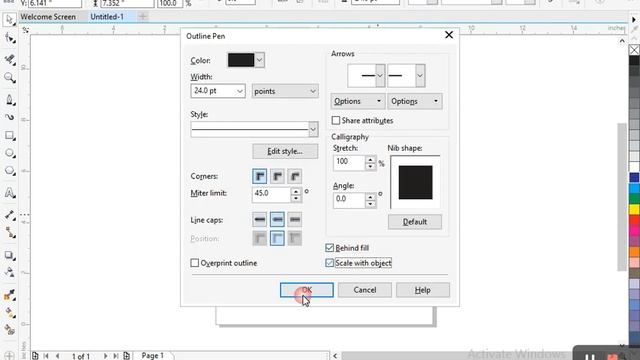The width and height of the screenshot is (640, 360).
Task: Open right arrow Options menu
Action: [x=414, y=101]
